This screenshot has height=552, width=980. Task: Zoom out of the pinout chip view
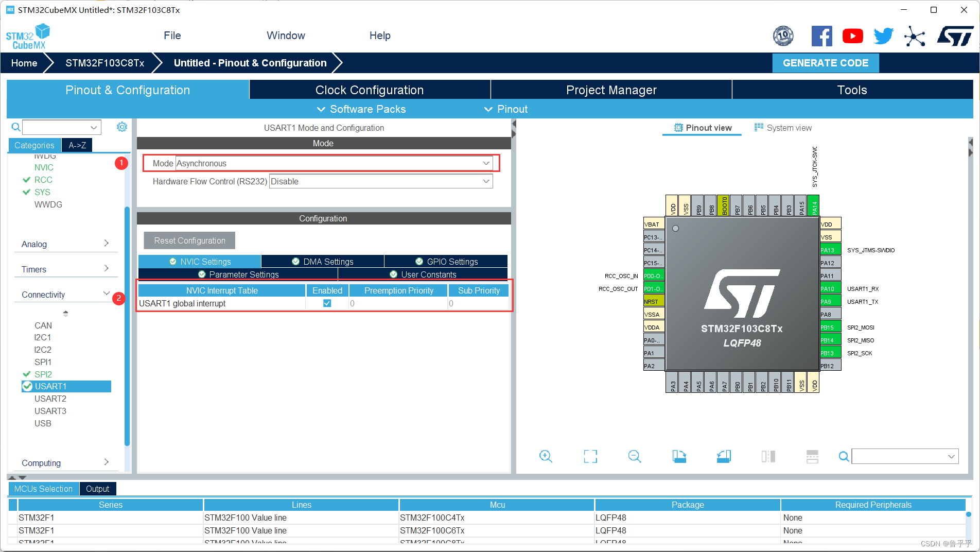(x=635, y=456)
